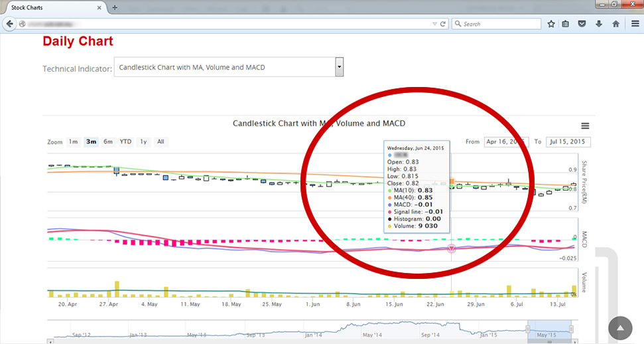Open the browser downloads arrow icon

(x=599, y=24)
